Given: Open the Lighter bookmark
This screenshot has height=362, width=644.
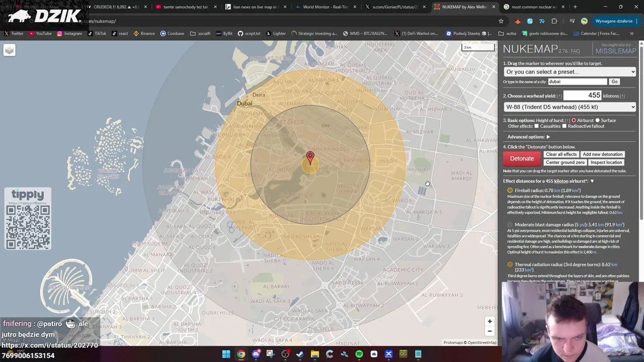Looking at the screenshot, I should coord(276,34).
